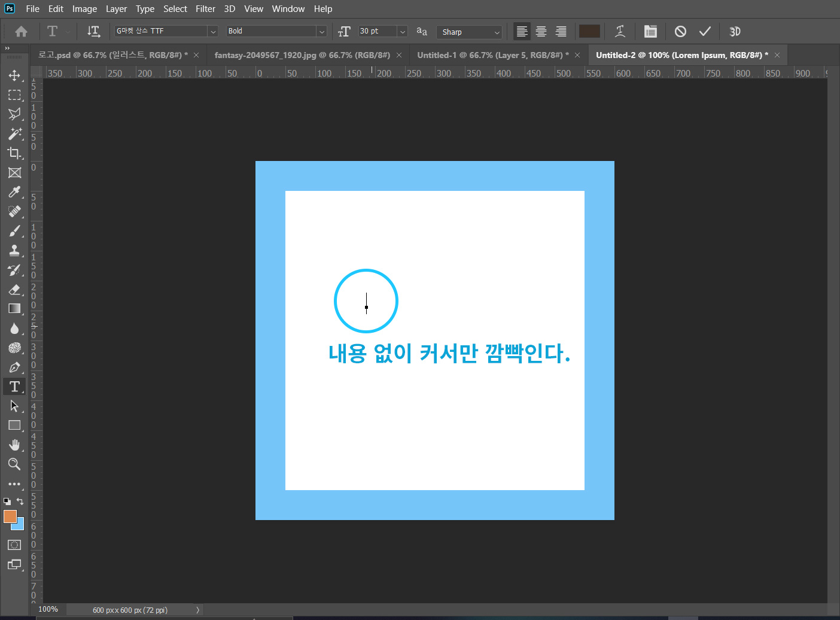Open the text color swatch
Image resolution: width=840 pixels, height=620 pixels.
click(x=589, y=31)
